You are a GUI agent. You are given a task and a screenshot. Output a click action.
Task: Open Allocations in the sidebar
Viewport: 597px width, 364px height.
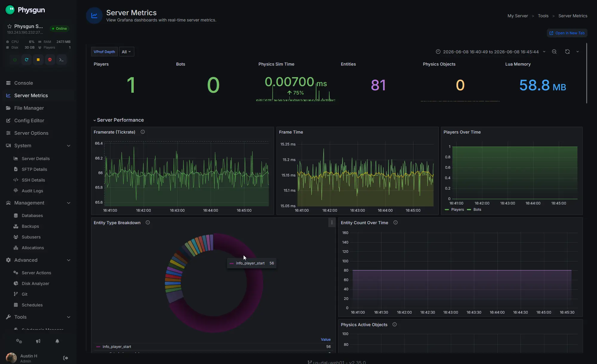pyautogui.click(x=33, y=247)
